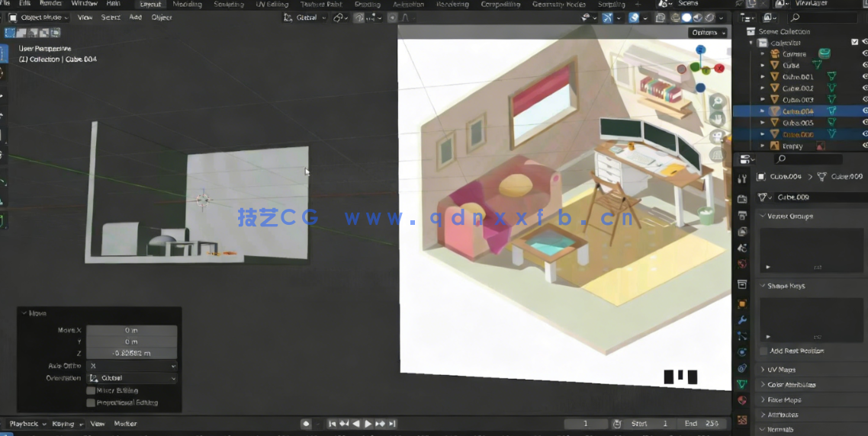This screenshot has height=436, width=868.
Task: Open the shading options dropdown arrow
Action: pos(722,18)
